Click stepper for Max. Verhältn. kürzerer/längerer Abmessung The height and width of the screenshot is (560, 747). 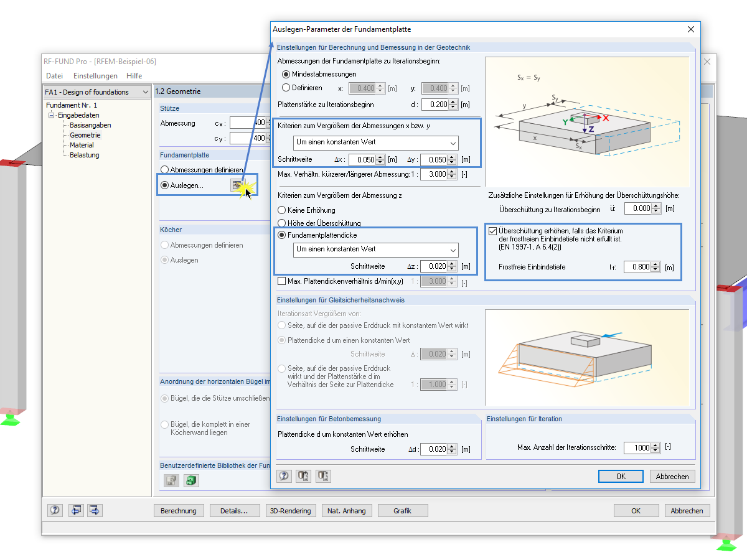[453, 174]
